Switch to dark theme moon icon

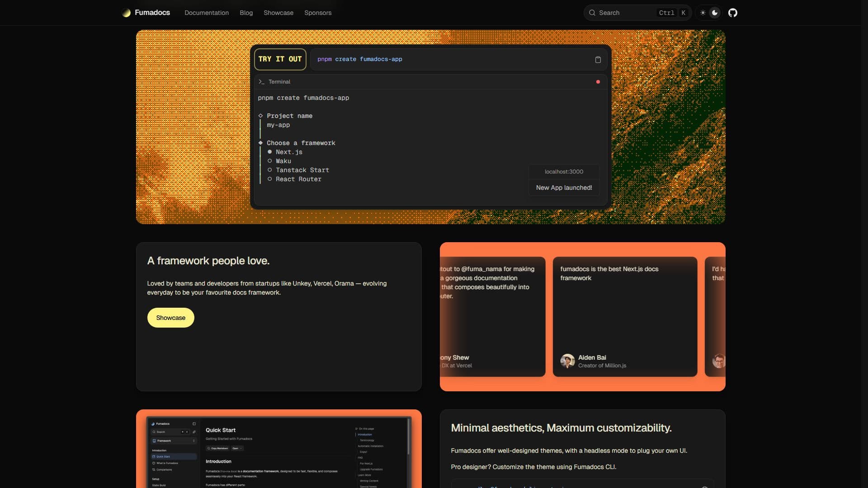pyautogui.click(x=715, y=13)
